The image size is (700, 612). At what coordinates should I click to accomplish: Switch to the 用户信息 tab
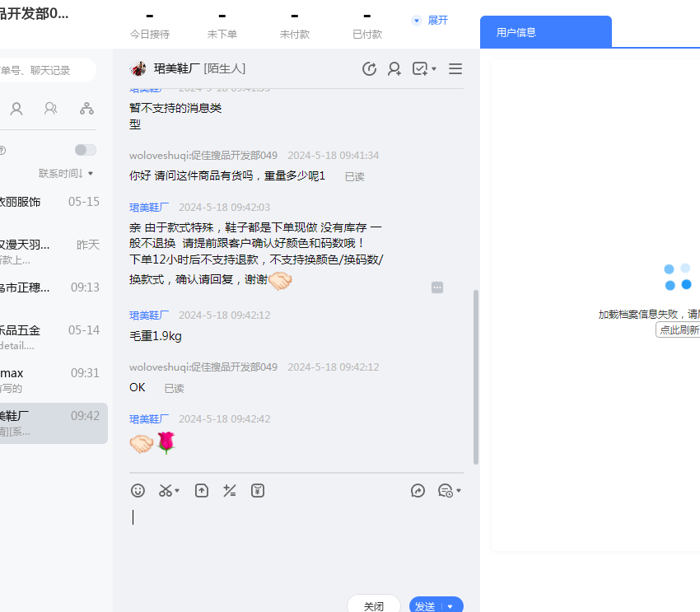tap(516, 32)
